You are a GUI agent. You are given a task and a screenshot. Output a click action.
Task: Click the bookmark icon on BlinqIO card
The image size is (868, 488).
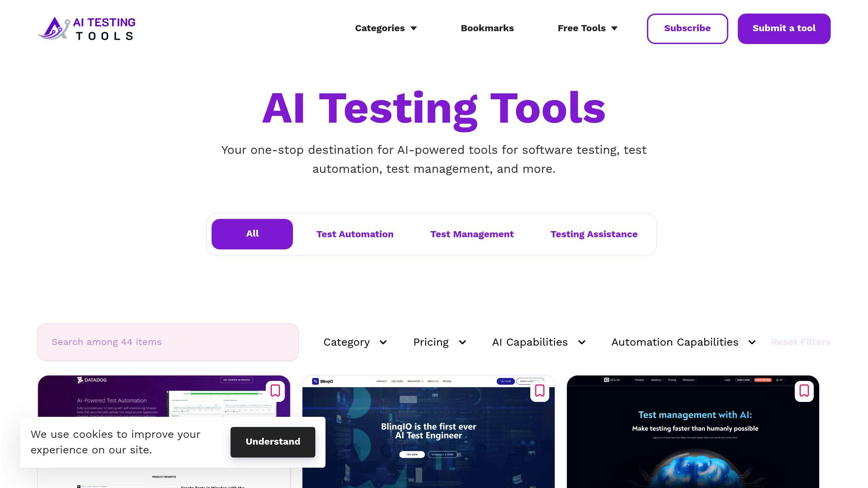point(539,391)
